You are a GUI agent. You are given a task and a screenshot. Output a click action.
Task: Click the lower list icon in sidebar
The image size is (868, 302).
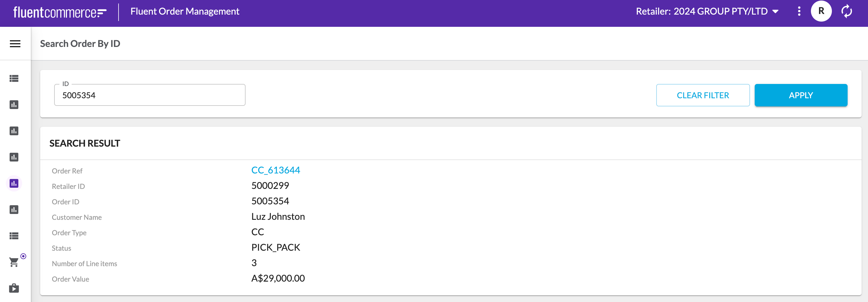click(14, 236)
